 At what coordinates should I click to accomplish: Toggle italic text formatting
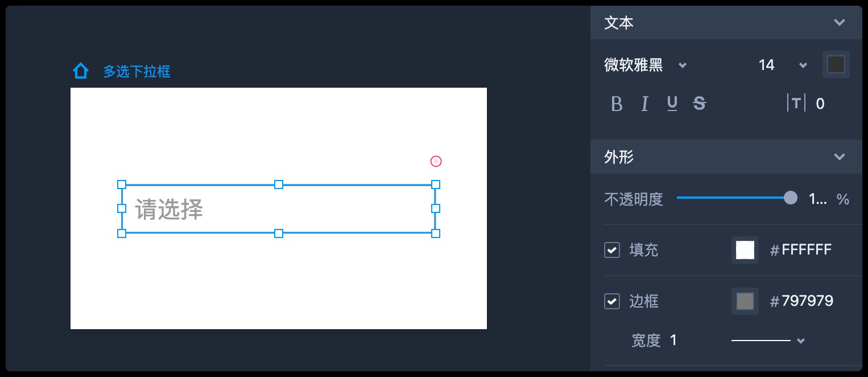[644, 104]
